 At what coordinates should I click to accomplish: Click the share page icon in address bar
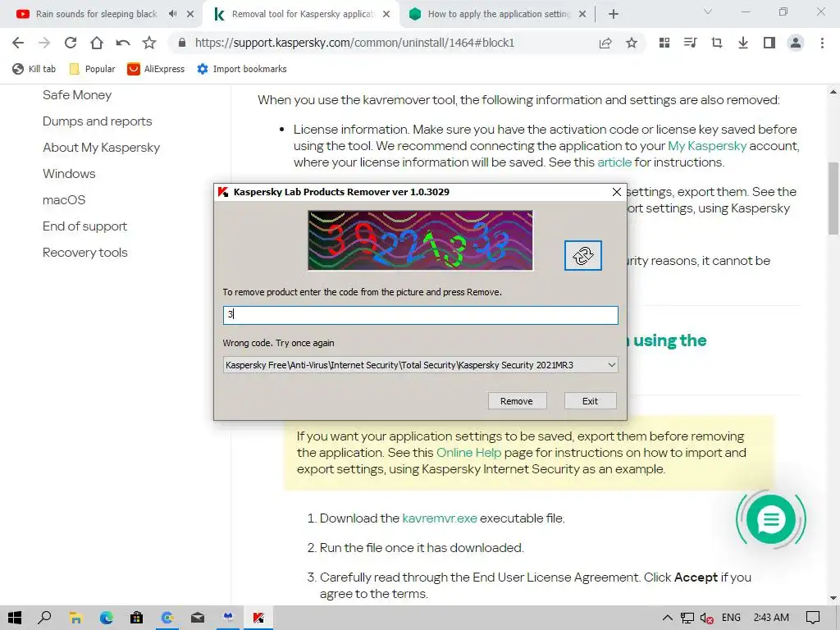tap(605, 43)
